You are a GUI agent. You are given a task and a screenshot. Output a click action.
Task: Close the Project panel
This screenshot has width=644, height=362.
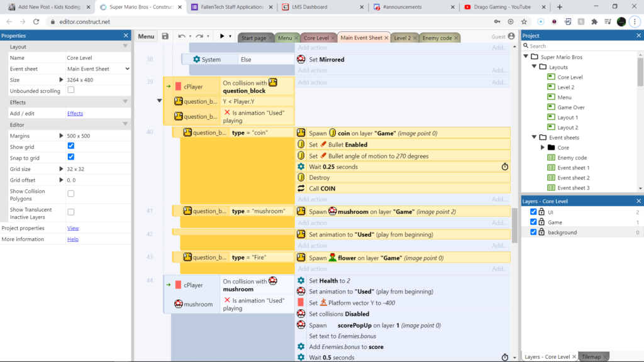click(639, 36)
